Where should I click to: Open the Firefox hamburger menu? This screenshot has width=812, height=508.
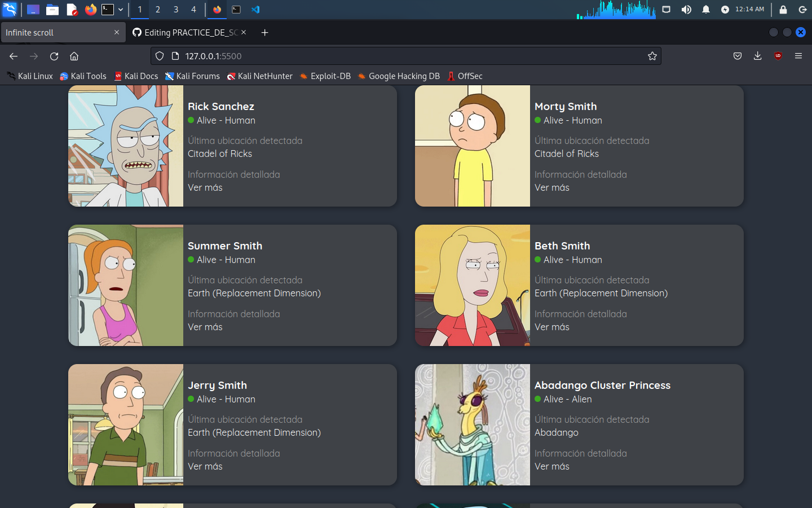point(798,56)
